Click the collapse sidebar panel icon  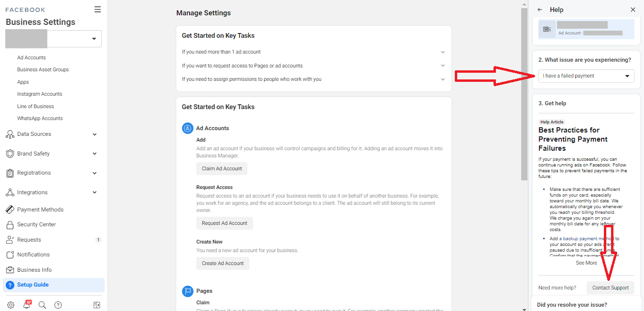[x=97, y=305]
